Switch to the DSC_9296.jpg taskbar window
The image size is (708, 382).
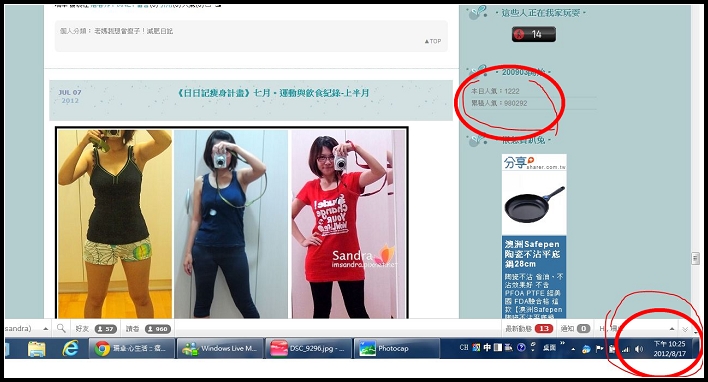click(x=308, y=349)
